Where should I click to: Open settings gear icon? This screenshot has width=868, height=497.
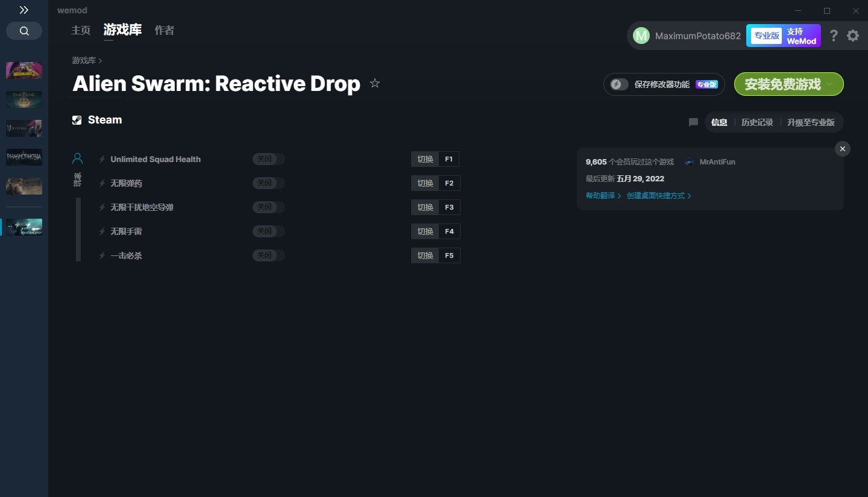[853, 36]
